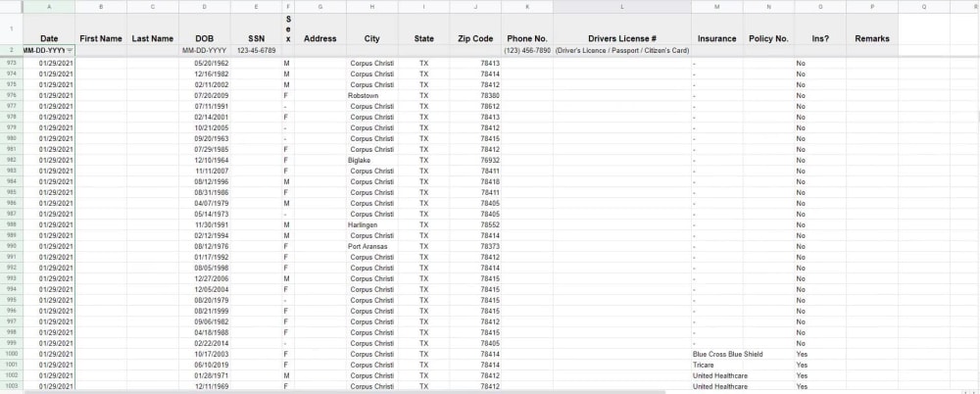This screenshot has width=980, height=394.
Task: Open the filter dropdown in the Date column
Action: [70, 50]
